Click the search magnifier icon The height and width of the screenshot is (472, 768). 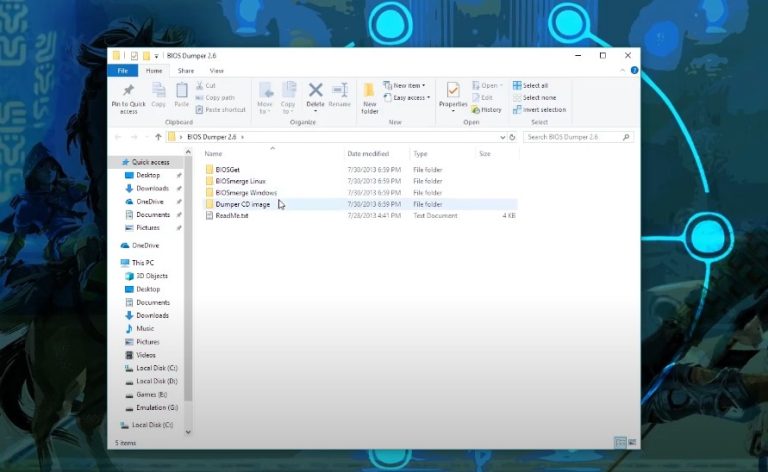[626, 137]
